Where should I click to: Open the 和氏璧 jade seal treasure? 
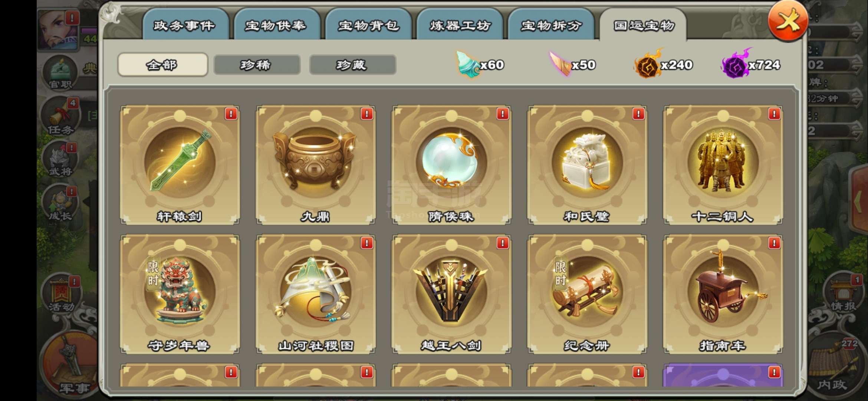tap(587, 165)
